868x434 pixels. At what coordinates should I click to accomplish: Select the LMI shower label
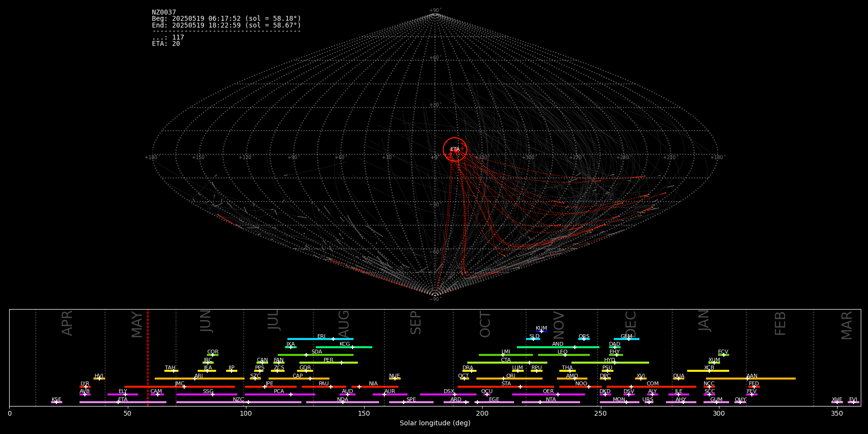505,352
